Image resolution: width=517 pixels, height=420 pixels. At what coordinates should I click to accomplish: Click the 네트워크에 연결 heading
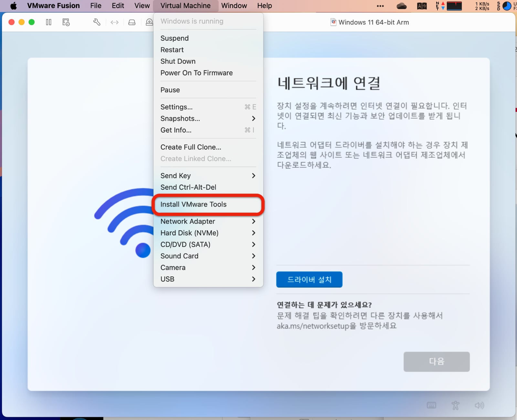329,83
